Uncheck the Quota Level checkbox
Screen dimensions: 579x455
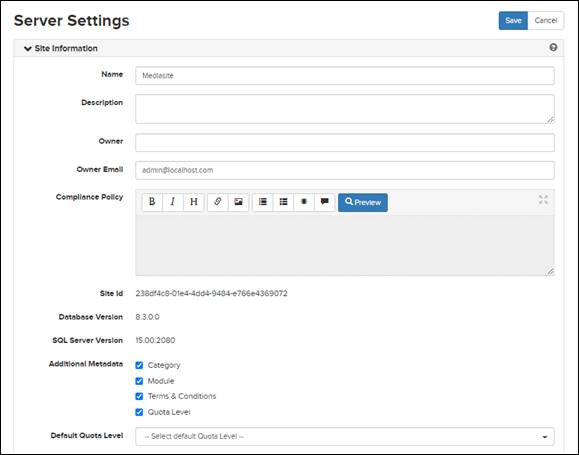[x=139, y=412]
